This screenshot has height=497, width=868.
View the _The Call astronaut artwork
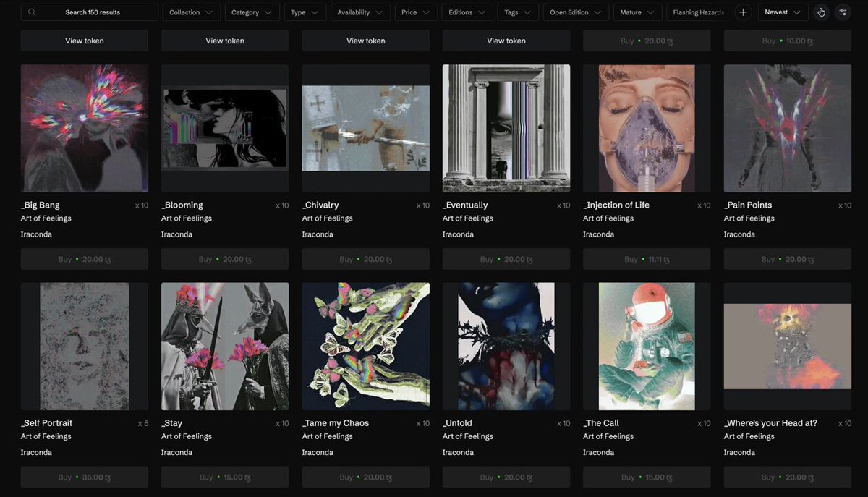[x=647, y=347]
